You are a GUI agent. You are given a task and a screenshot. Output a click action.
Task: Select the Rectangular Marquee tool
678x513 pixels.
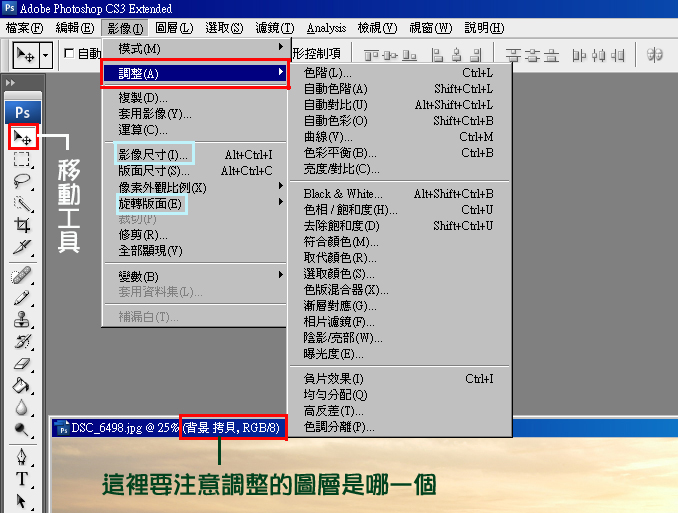pos(22,159)
